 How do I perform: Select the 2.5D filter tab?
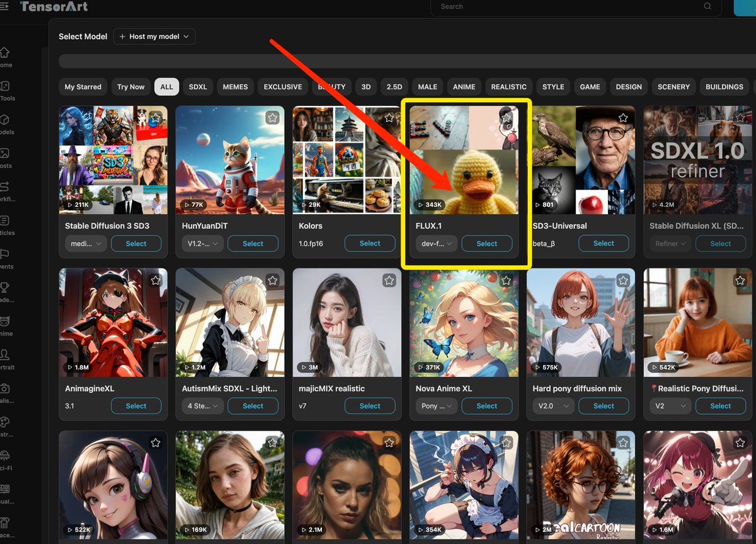coord(394,87)
